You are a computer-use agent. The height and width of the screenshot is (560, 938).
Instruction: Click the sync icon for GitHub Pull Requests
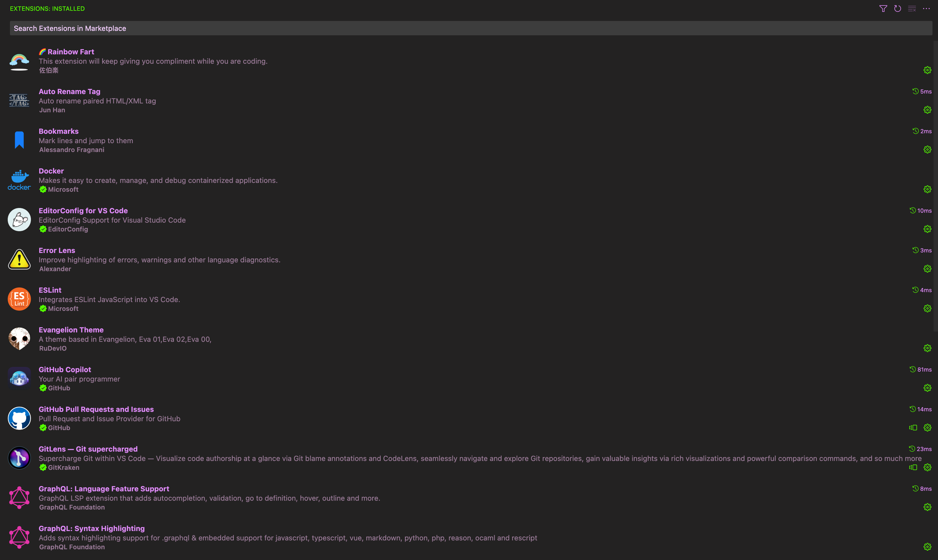913,428
